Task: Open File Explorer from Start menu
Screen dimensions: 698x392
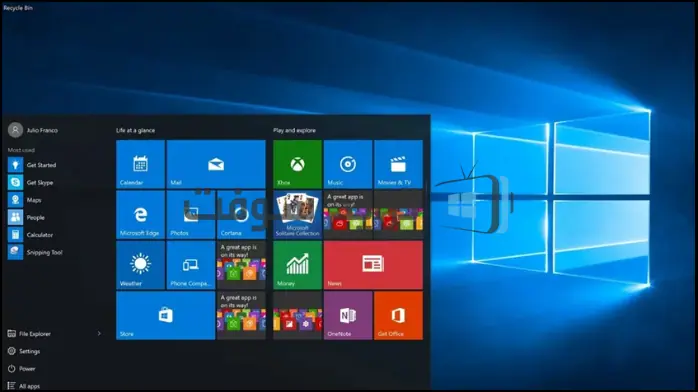Action: [x=29, y=334]
